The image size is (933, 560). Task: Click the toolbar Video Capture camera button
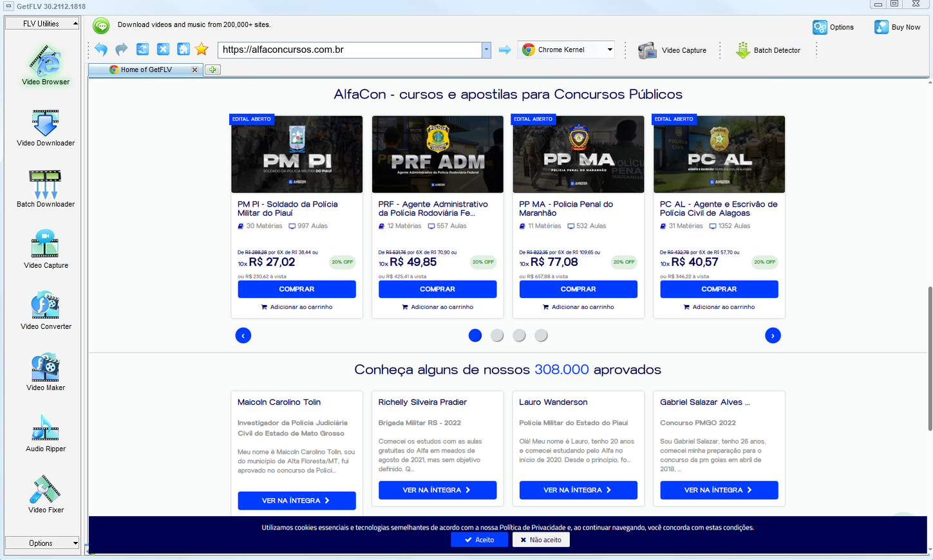point(672,50)
